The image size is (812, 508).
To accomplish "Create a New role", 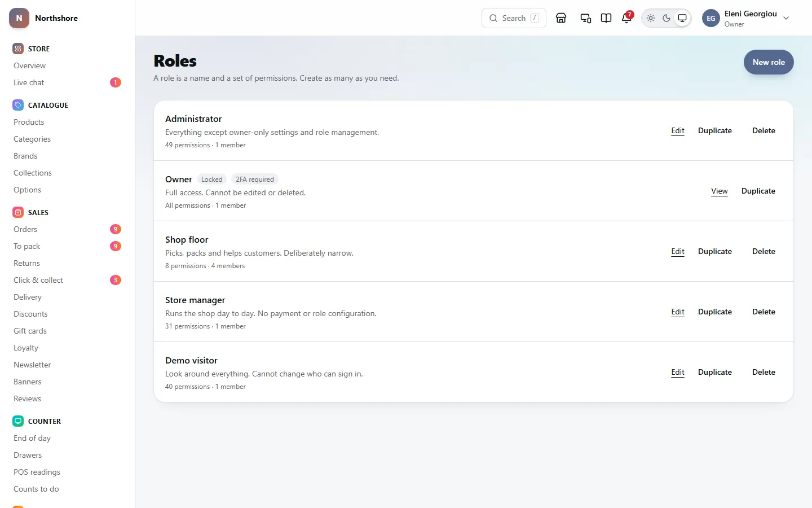I will click(x=769, y=62).
